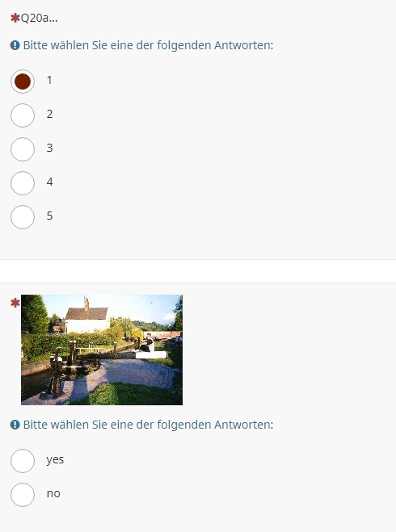Viewport: 396px width, 532px height.
Task: Select radio button for option 5
Action: 23,217
